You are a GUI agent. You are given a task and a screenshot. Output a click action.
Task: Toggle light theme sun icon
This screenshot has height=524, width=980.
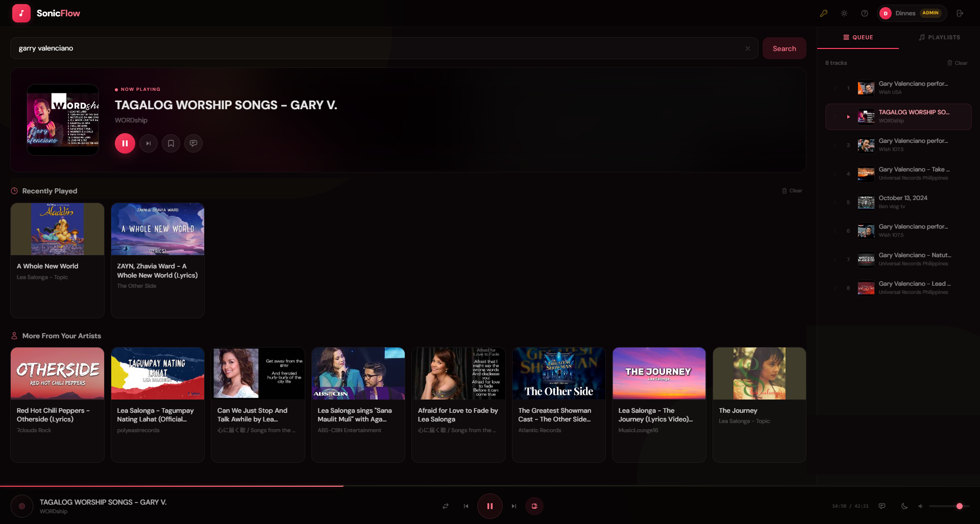click(844, 13)
